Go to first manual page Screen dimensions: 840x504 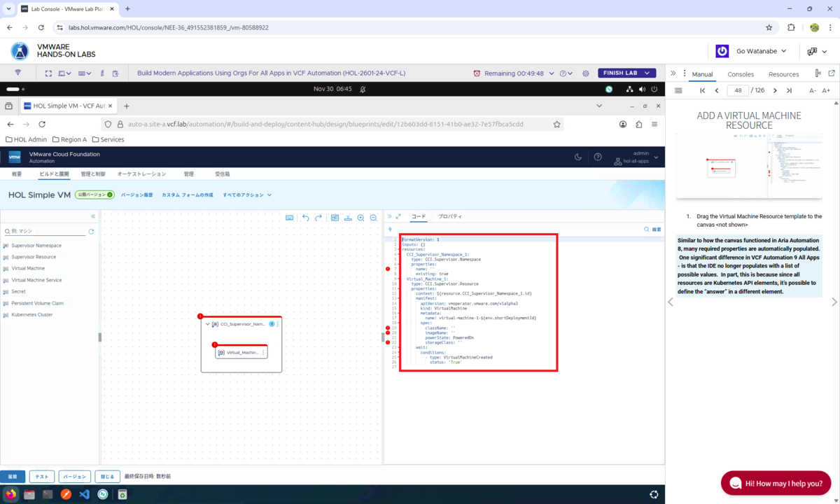tap(702, 90)
